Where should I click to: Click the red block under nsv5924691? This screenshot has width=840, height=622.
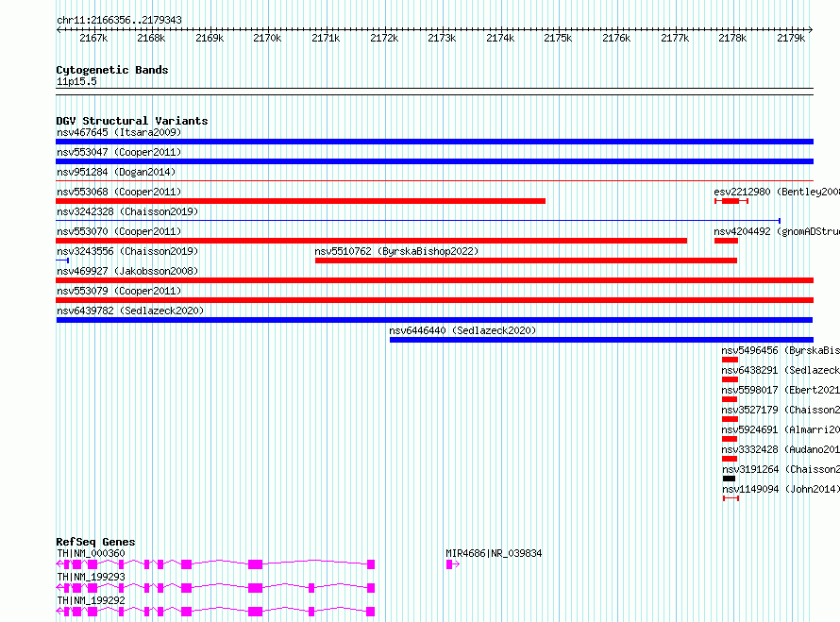(730, 439)
